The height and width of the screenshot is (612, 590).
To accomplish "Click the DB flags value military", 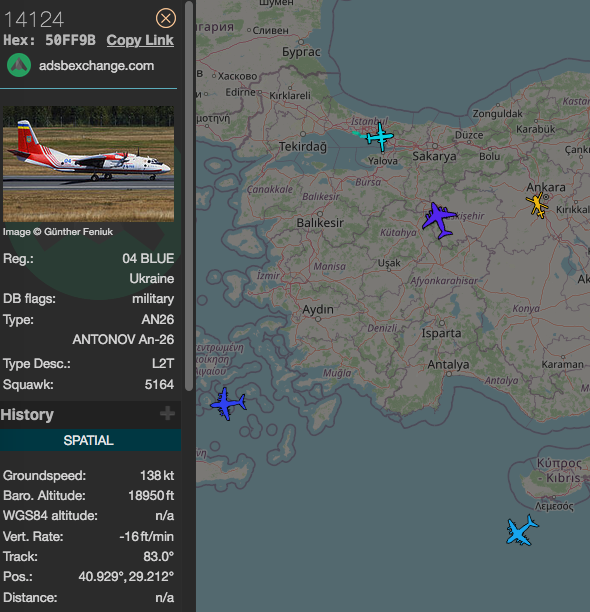I will click(153, 299).
